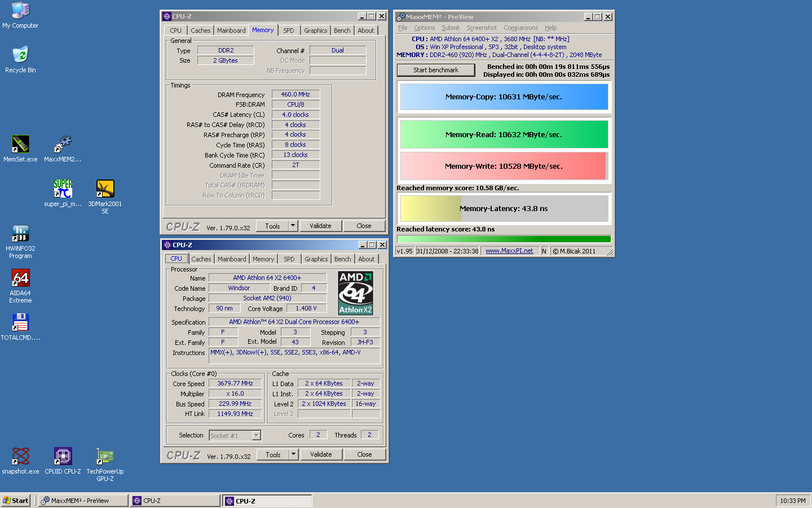Click the N panel in MaxxMEM² status bar
The height and width of the screenshot is (508, 812).
(x=544, y=251)
